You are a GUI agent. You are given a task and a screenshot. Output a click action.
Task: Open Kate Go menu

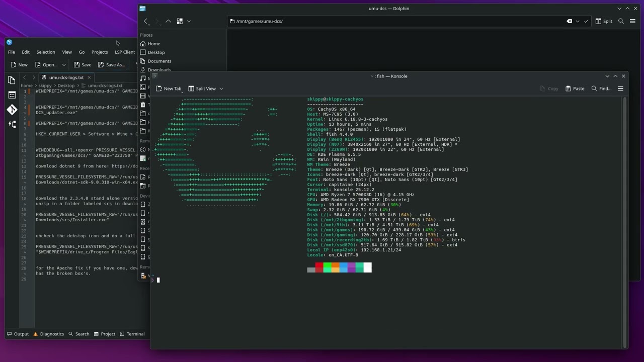(82, 52)
